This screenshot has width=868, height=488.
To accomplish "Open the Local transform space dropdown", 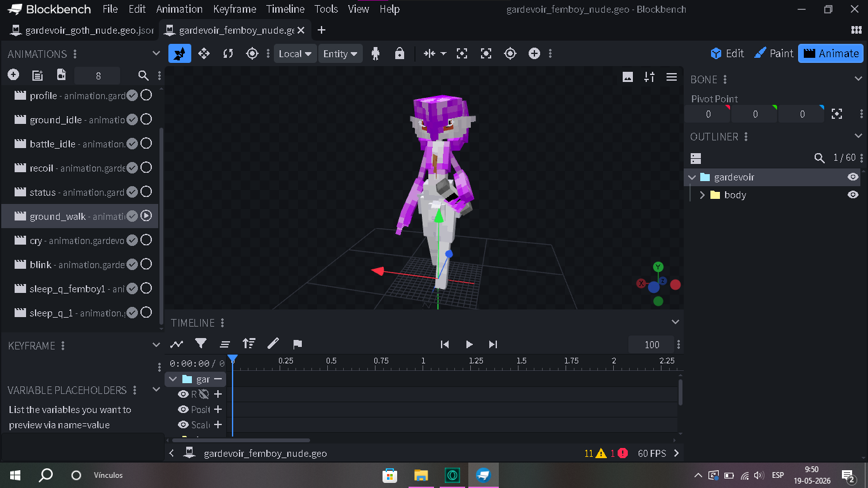I will coord(295,54).
